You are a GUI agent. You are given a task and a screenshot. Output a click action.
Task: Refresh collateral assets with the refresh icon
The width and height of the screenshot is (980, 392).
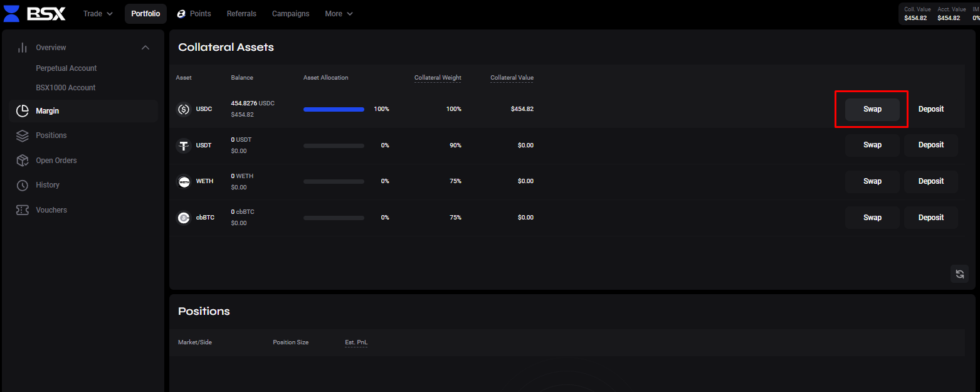[x=959, y=273]
